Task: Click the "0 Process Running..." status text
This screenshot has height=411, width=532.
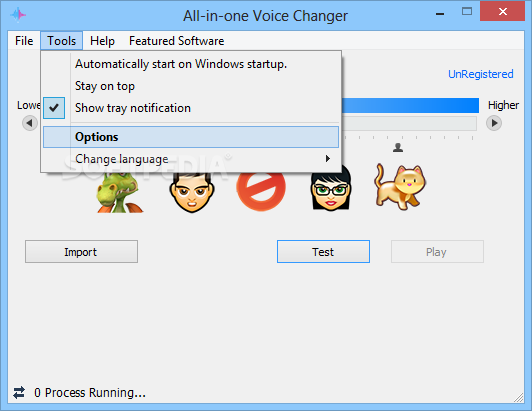Action: (x=90, y=393)
